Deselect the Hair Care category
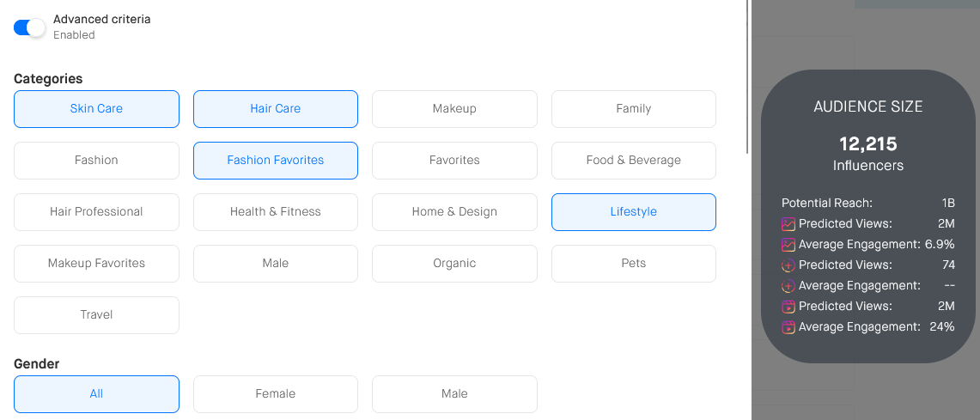 point(275,109)
